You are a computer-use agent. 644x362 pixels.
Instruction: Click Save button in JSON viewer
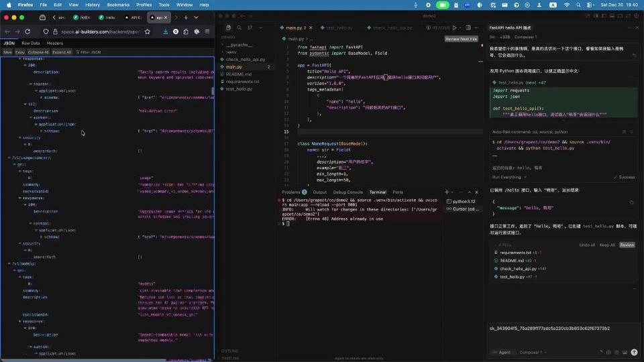pos(7,52)
